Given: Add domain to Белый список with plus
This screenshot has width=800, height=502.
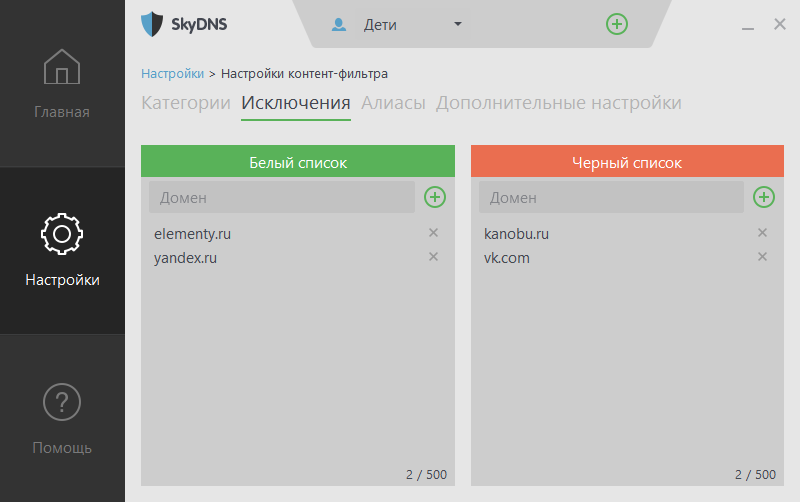Looking at the screenshot, I should (x=435, y=197).
